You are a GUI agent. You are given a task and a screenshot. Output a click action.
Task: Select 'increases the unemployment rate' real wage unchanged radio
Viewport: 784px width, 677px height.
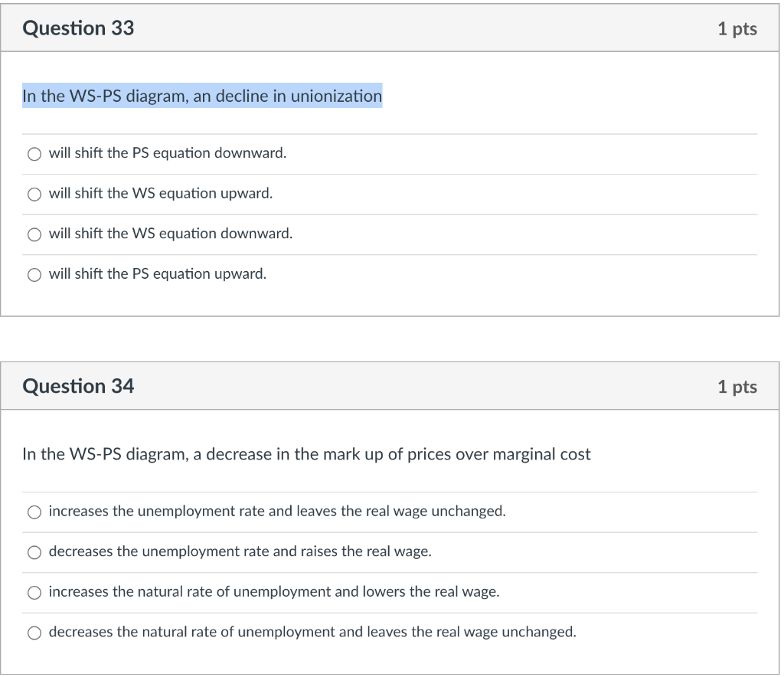[34, 512]
